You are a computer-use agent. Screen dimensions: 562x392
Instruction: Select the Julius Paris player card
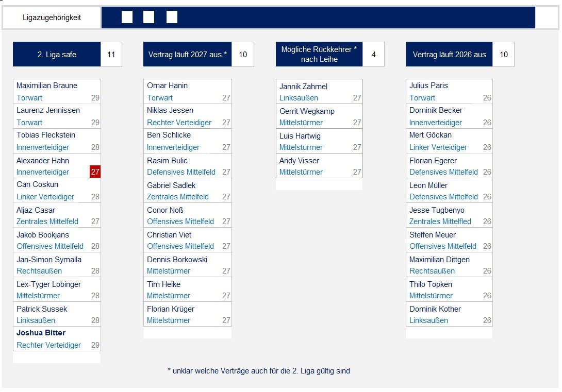point(449,91)
